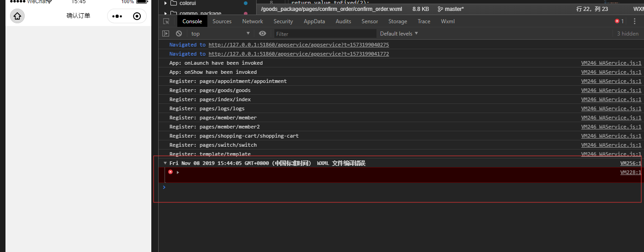Click the home icon in the simulator
644x252 pixels.
point(17,16)
